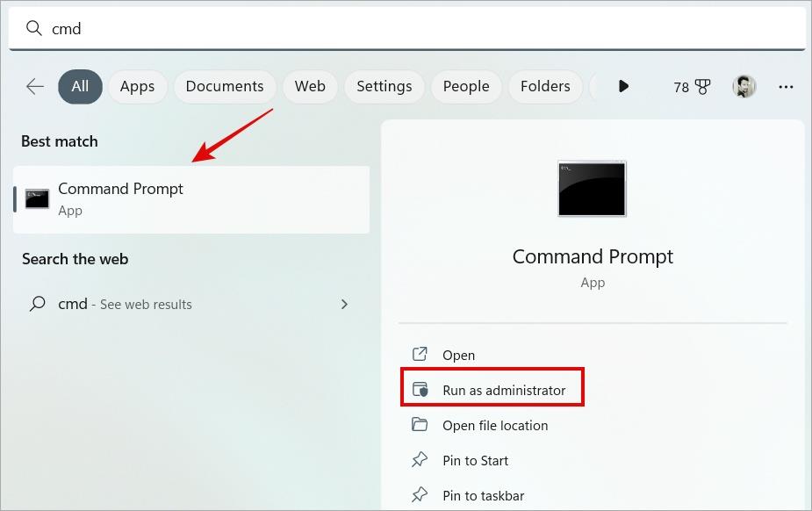Open the Command Prompt best match result
Screen dimensions: 812x511
pos(191,199)
